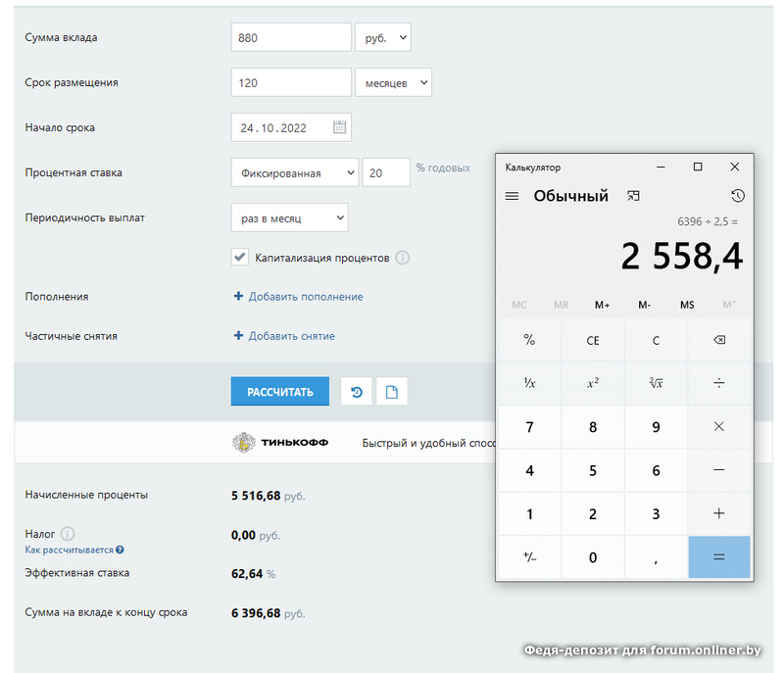Click the calculator result 2 558,4
Image resolution: width=784 pixels, height=673 pixels.
681,257
